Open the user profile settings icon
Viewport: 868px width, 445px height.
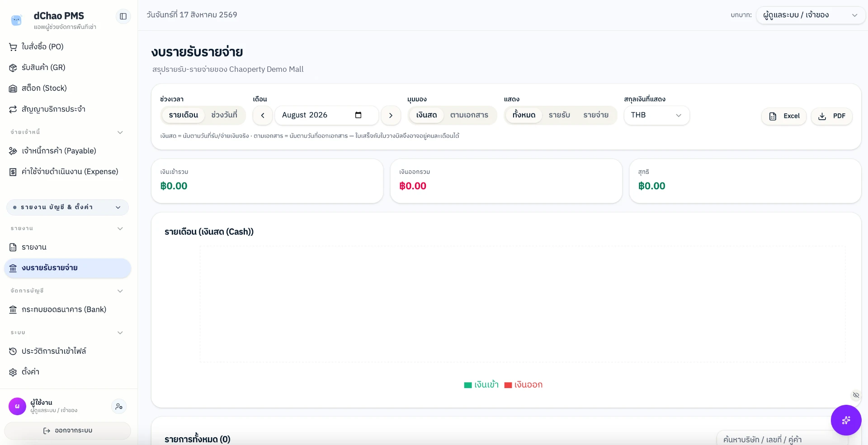coord(119,407)
